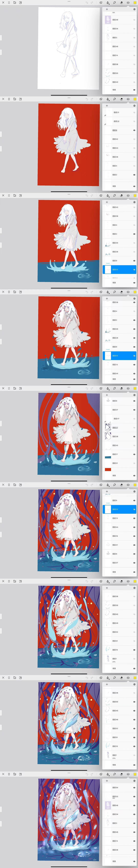Open yellow color swatch in second screenshot
Screen dimensions: 138x868
point(135,99)
